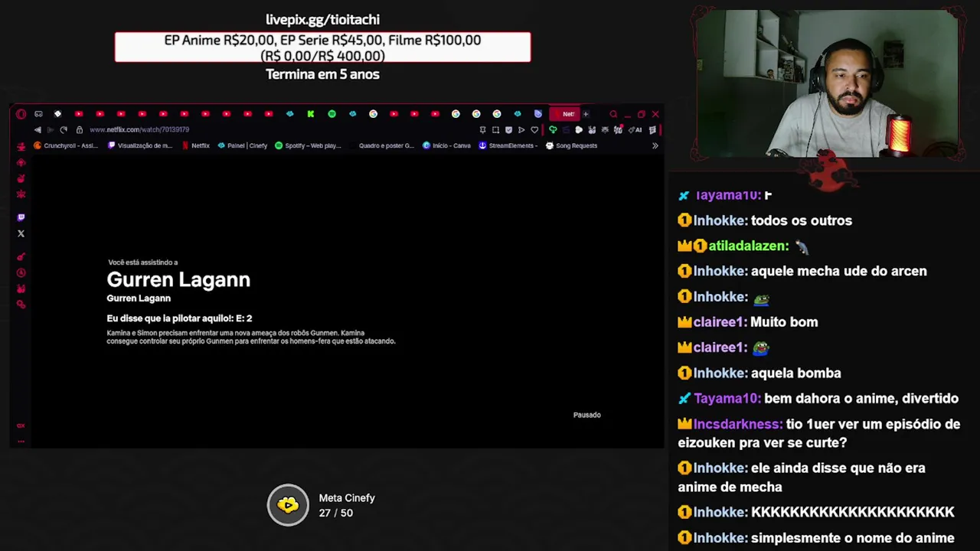This screenshot has height=551, width=980.
Task: Open the Início - Canva bookmark
Action: click(446, 145)
